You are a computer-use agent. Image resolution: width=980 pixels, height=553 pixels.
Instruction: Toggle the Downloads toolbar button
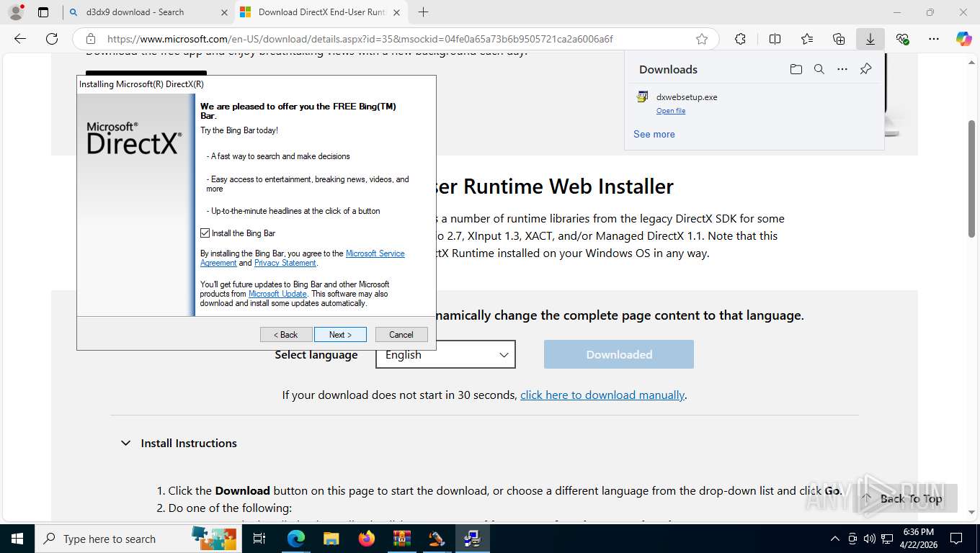(x=870, y=39)
